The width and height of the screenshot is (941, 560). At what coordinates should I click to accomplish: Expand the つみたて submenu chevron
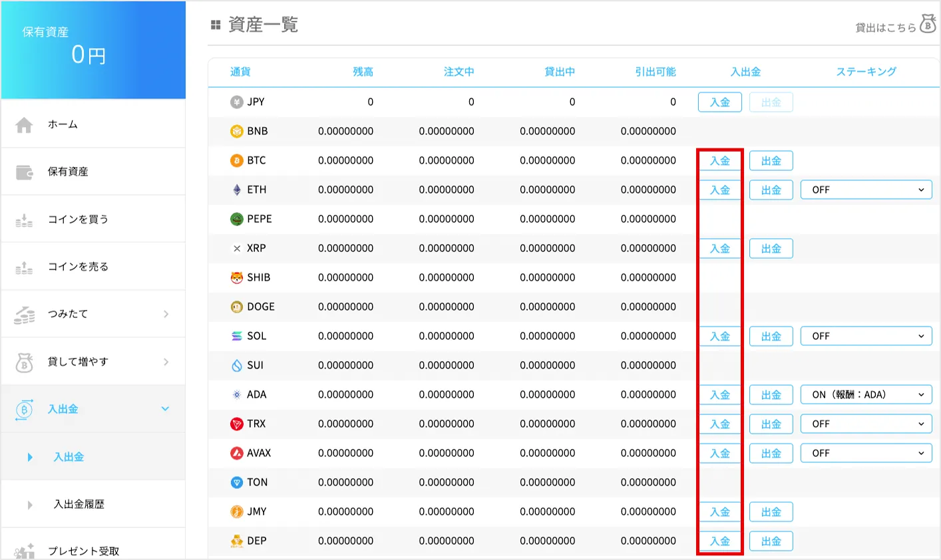coord(166,314)
